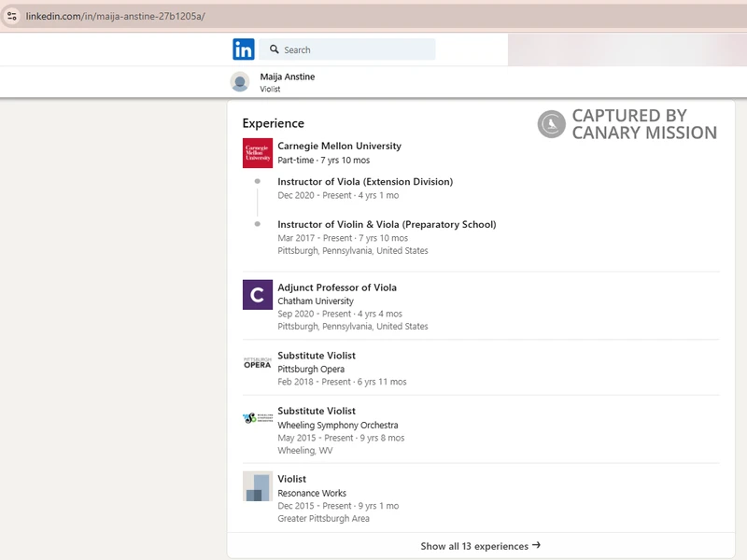This screenshot has width=747, height=560.
Task: Click Dec 2015 - Present date line
Action: click(x=338, y=506)
